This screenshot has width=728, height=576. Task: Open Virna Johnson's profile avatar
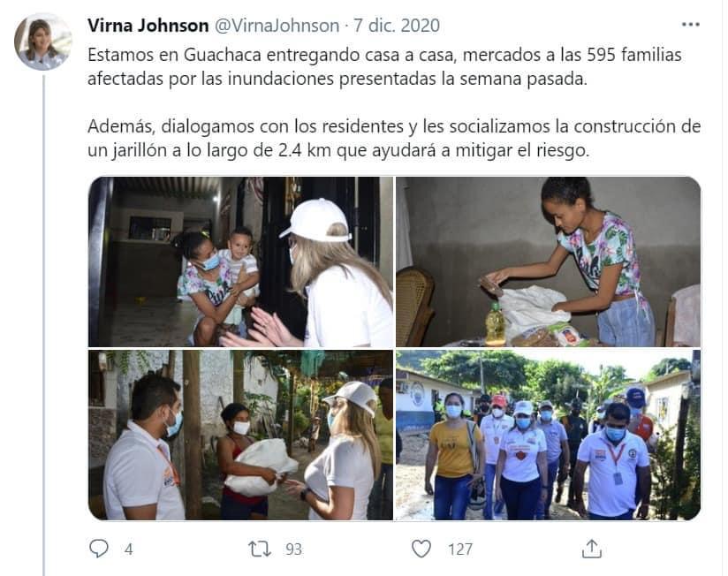[x=42, y=42]
